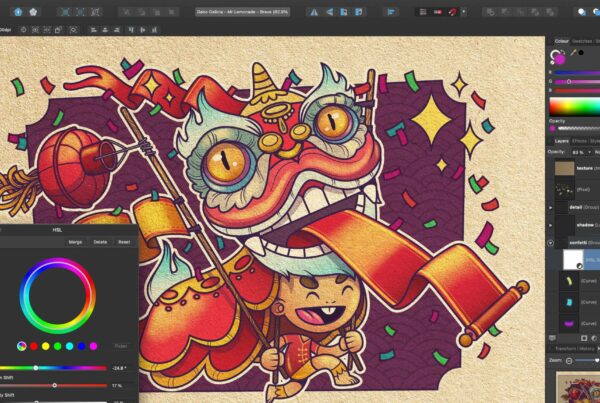Expand the detail group layer
This screenshot has width=600, height=403.
(x=551, y=207)
